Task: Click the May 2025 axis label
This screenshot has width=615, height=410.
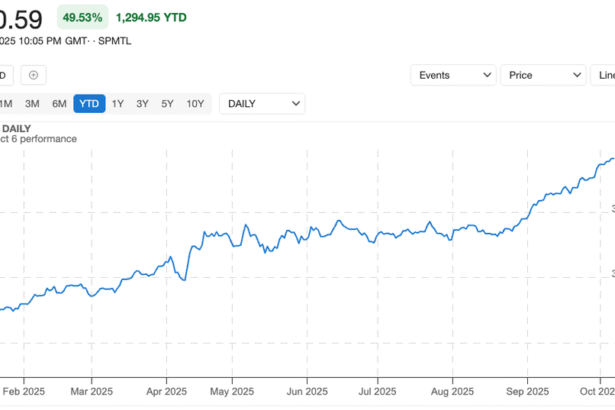Action: [231, 392]
